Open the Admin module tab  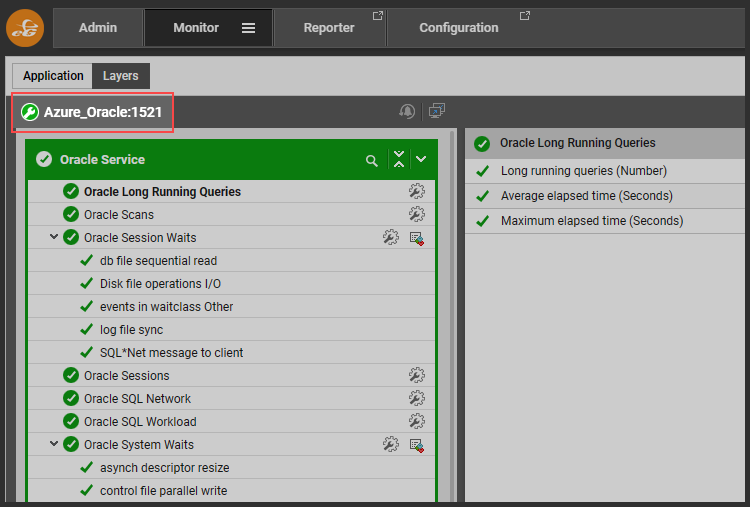[x=98, y=28]
